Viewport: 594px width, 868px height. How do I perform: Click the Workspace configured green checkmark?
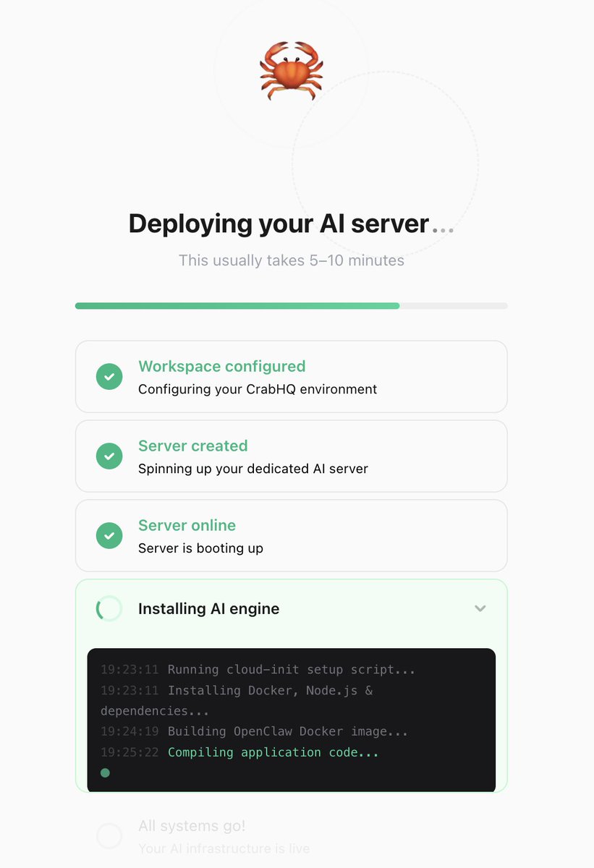pyautogui.click(x=109, y=377)
